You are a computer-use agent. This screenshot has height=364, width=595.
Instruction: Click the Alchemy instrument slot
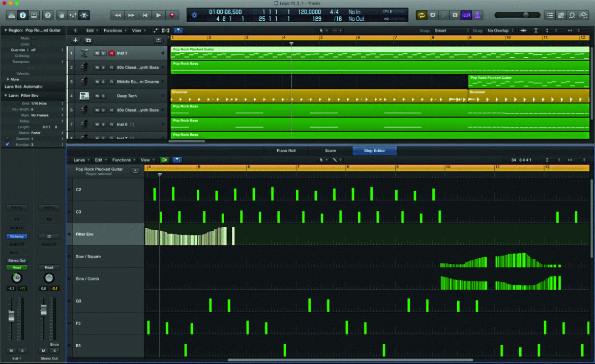click(x=17, y=236)
